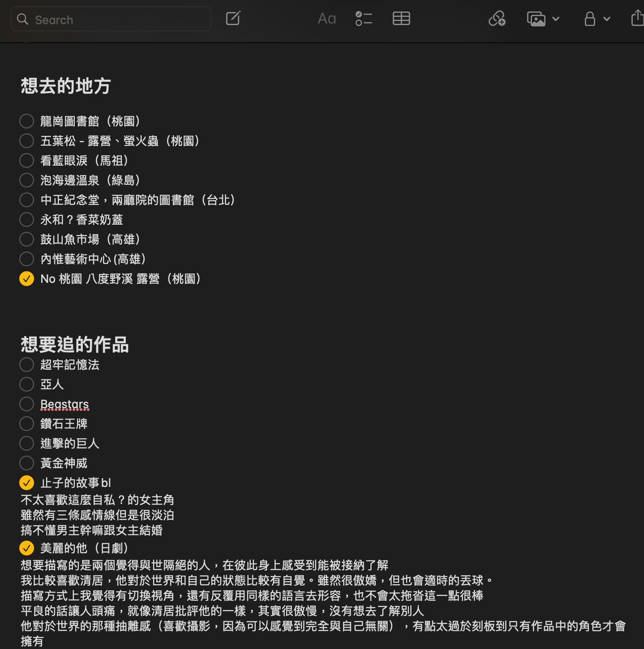Image resolution: width=644 pixels, height=649 pixels.
Task: Click the line starting 我比較喜歡清居
Action: 257,581
